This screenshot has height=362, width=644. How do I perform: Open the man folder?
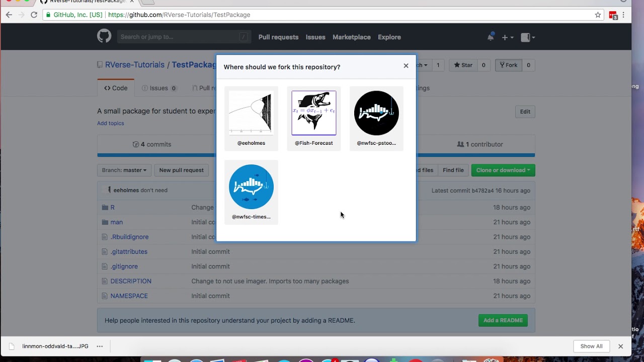coord(117,222)
